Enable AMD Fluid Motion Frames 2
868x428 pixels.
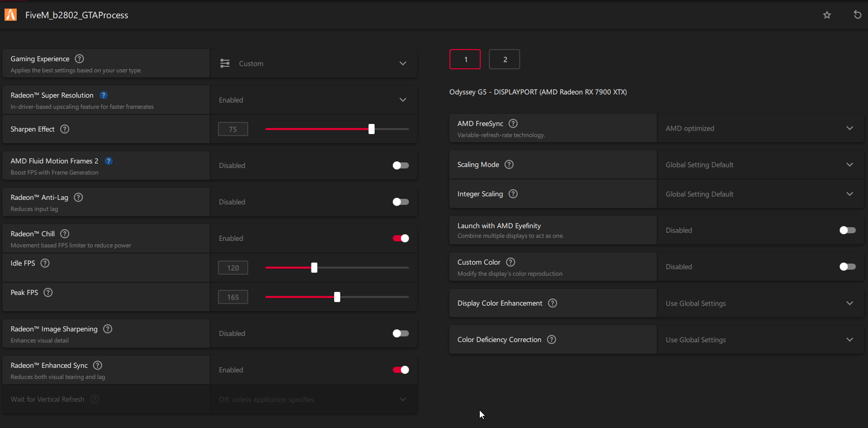400,165
